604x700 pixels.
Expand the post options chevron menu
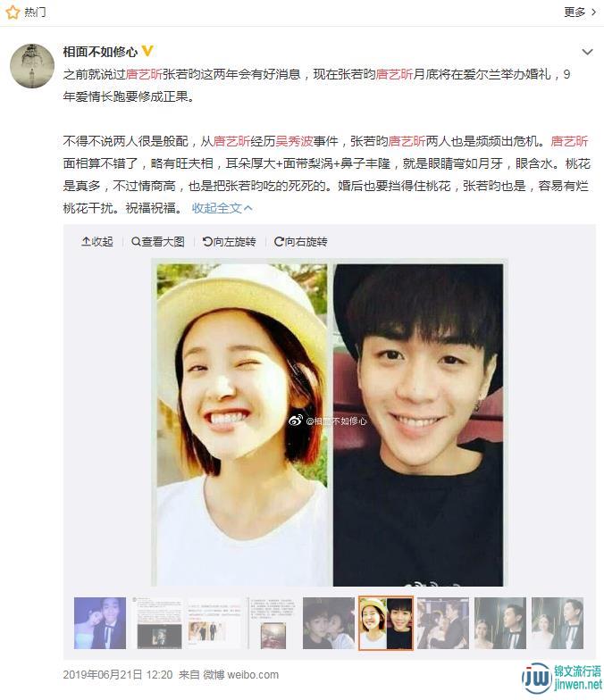[x=588, y=52]
